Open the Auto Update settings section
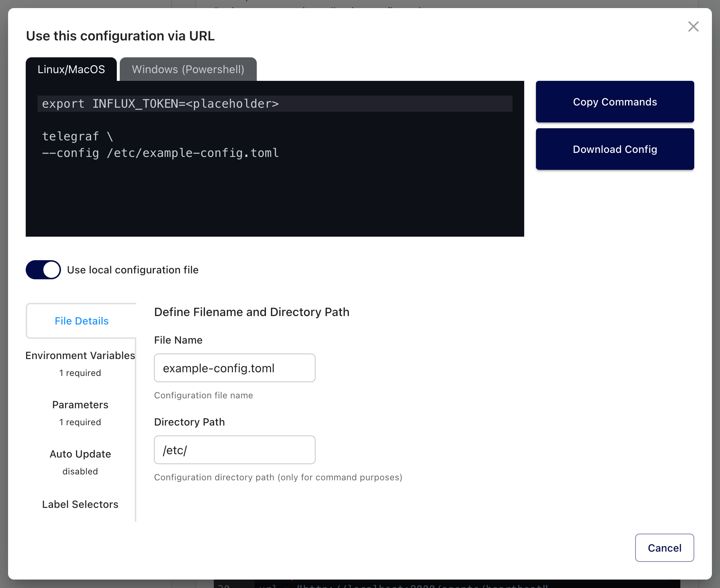 (80, 454)
